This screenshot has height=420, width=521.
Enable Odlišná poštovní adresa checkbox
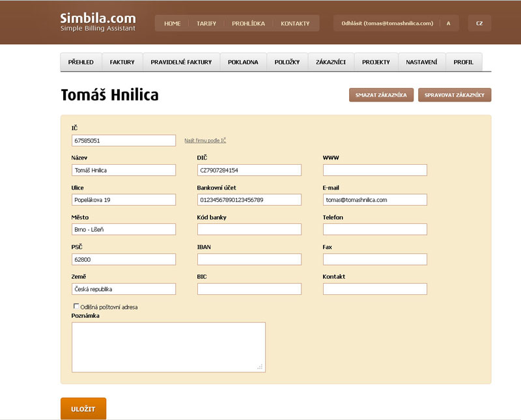[x=76, y=306]
